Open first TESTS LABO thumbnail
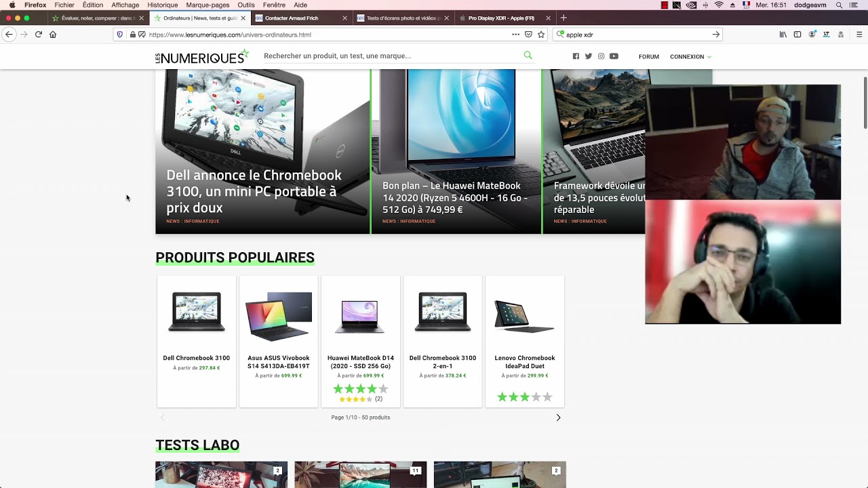868x488 pixels. 221,474
